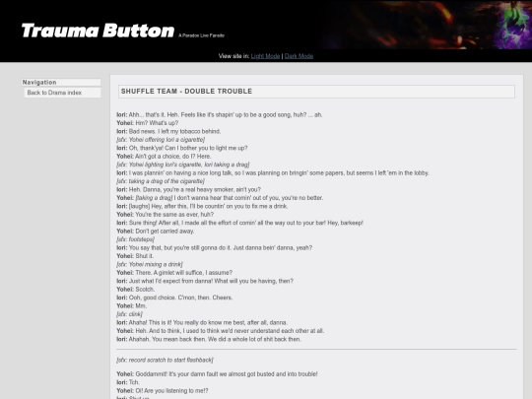Click the Navigation heading
Image resolution: width=532 pixels, height=399 pixels.
(61, 82)
